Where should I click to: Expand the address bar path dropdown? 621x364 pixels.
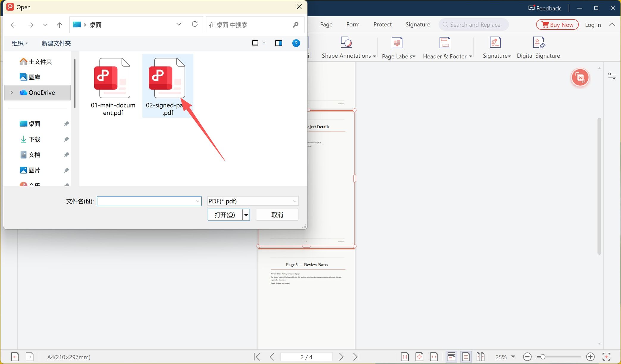179,24
